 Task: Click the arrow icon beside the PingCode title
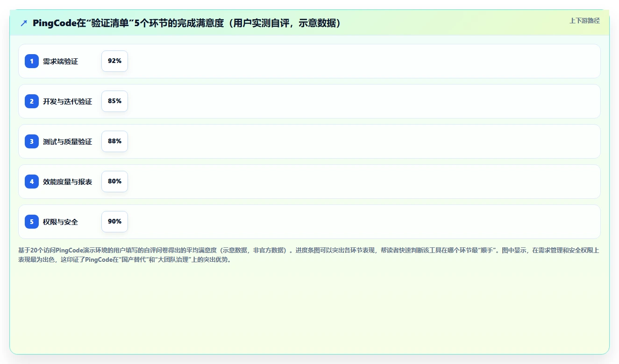point(24,23)
